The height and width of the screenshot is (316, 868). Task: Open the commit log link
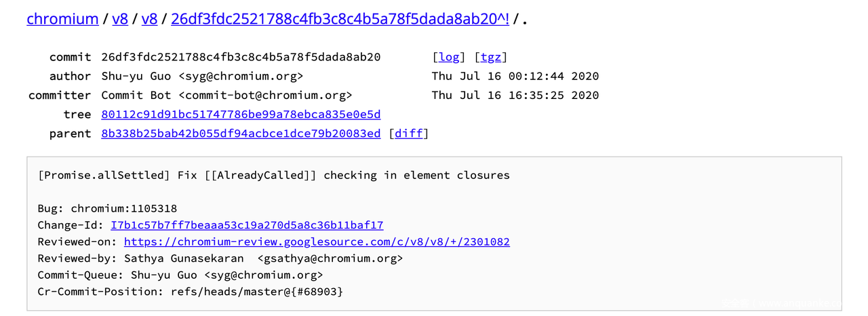[449, 57]
